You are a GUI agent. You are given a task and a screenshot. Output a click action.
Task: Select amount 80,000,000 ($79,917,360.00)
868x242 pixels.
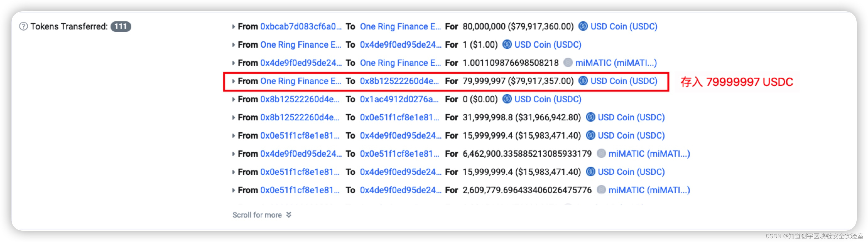518,26
